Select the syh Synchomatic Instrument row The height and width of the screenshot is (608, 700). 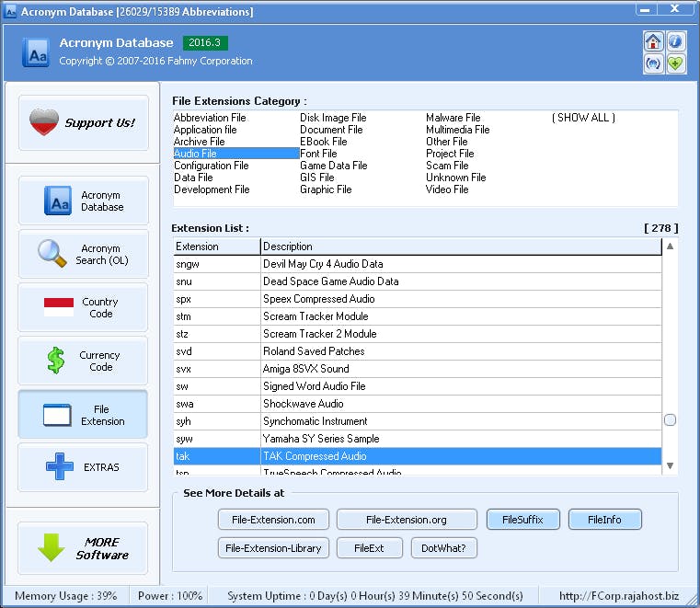418,421
